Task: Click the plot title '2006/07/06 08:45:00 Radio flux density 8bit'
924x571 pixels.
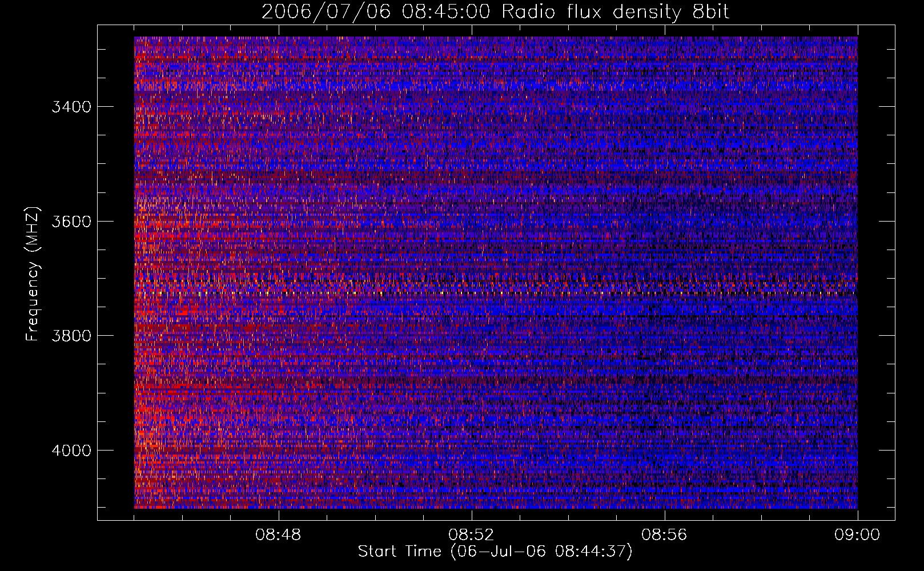Action: point(495,11)
